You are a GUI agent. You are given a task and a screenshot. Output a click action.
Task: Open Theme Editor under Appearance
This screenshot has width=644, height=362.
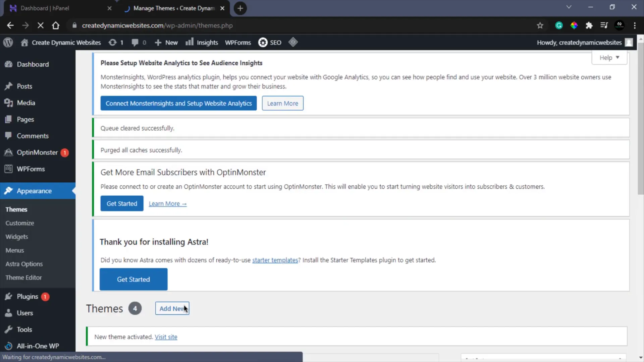click(23, 278)
